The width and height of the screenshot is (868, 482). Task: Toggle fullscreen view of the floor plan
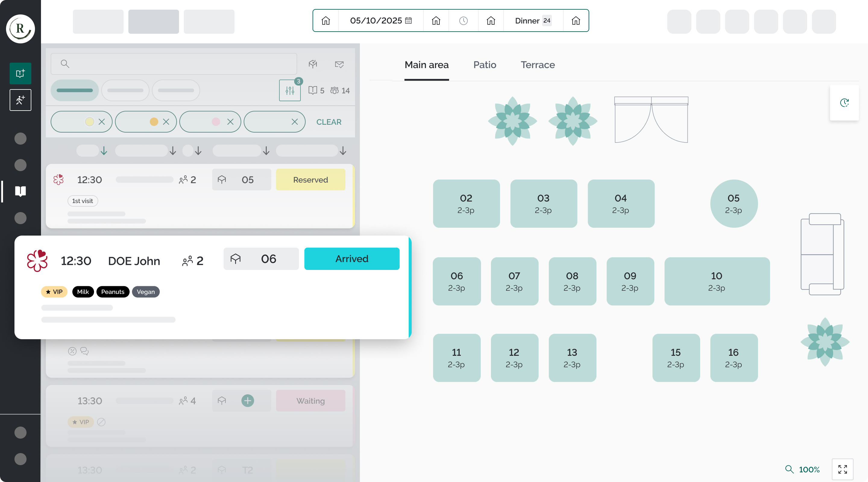(x=842, y=469)
